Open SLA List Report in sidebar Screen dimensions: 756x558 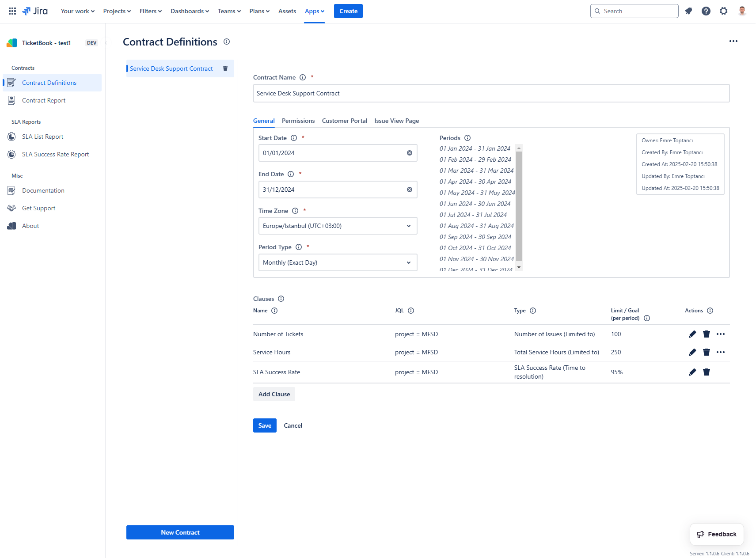click(x=42, y=137)
